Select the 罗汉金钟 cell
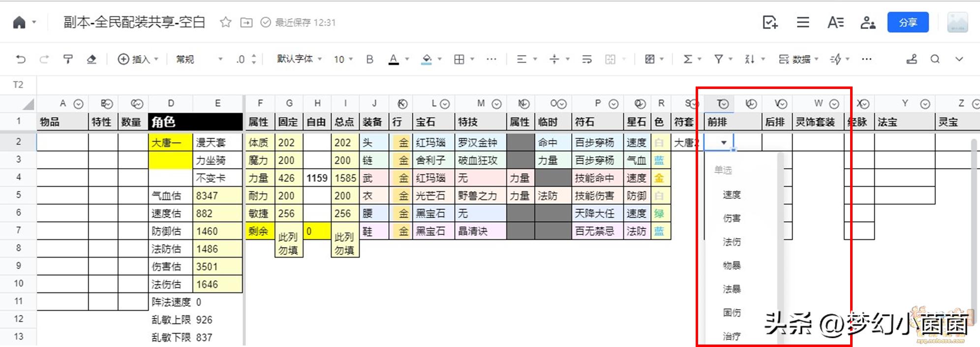 (x=480, y=143)
